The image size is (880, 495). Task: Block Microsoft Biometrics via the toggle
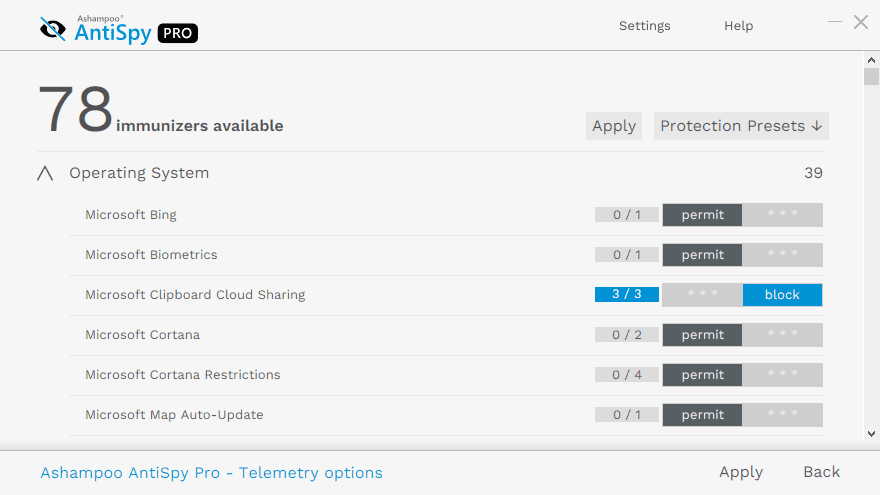click(x=782, y=255)
